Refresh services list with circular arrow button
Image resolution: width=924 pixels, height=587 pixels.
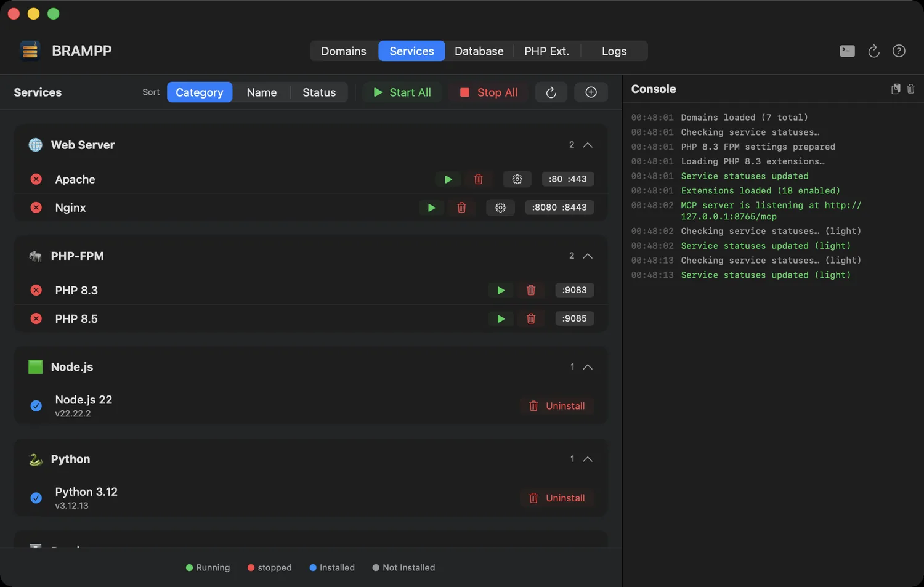click(551, 92)
